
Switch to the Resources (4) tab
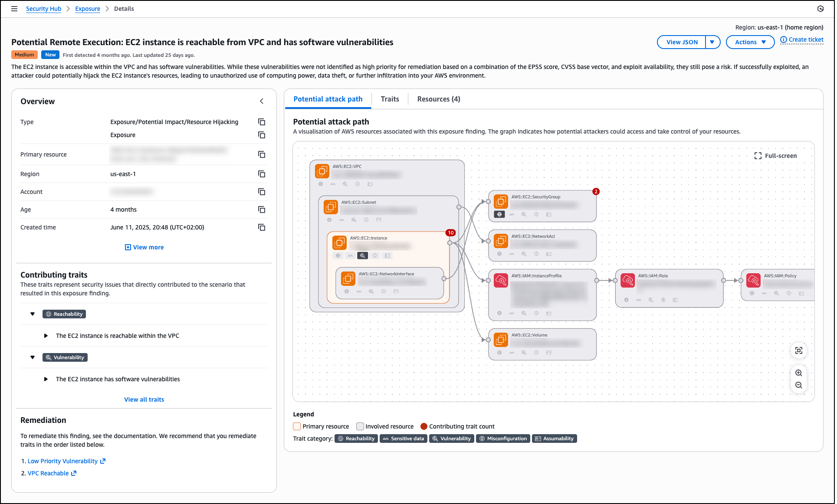point(438,99)
